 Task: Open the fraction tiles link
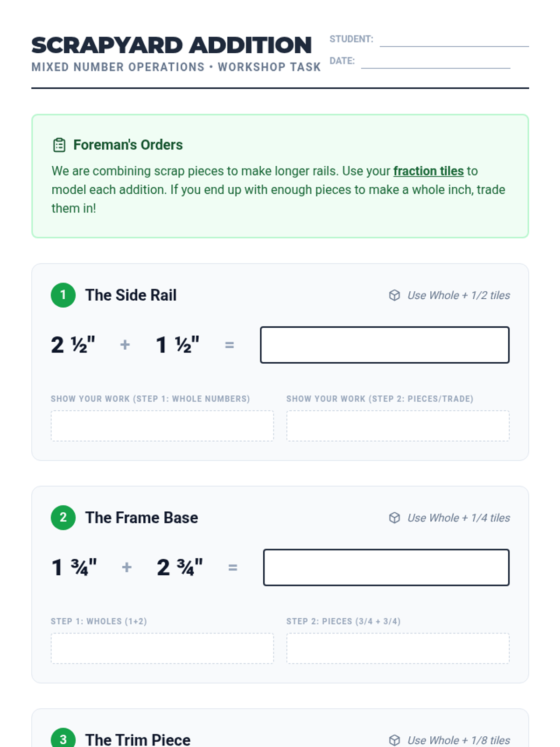point(428,171)
